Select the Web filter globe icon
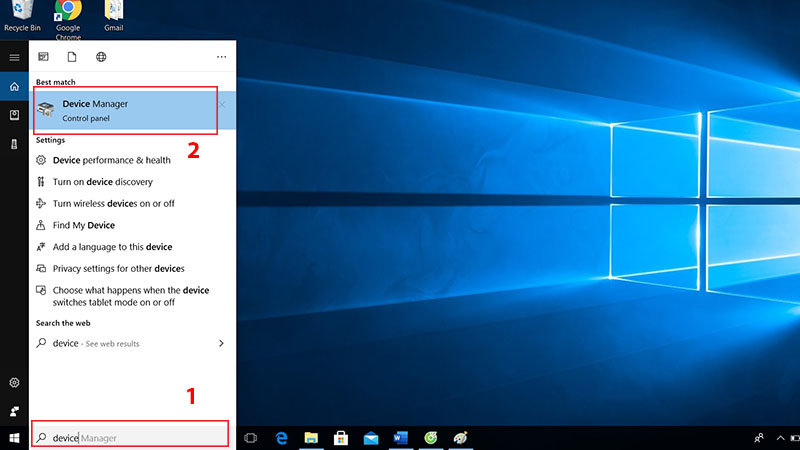The width and height of the screenshot is (800, 450). [101, 57]
